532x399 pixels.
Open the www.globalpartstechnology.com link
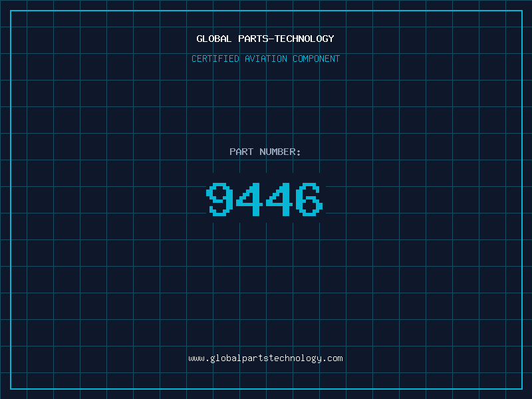coord(265,358)
